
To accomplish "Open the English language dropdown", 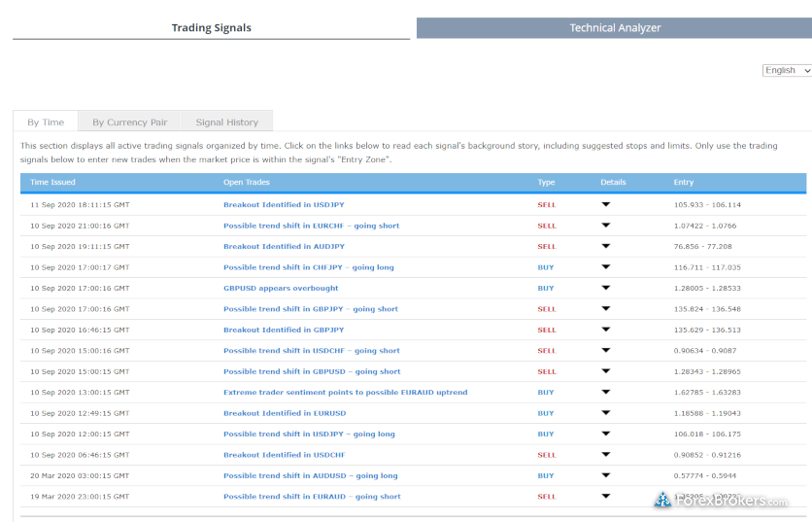I will (787, 70).
